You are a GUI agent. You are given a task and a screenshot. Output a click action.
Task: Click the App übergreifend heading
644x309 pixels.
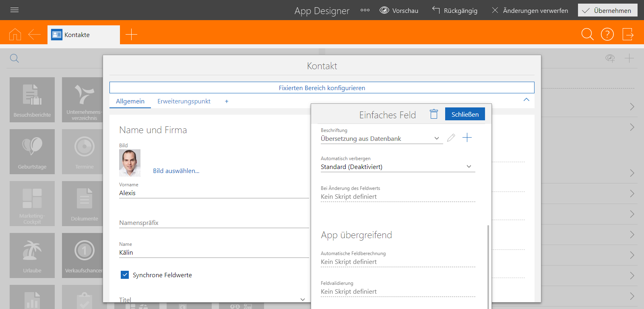357,235
